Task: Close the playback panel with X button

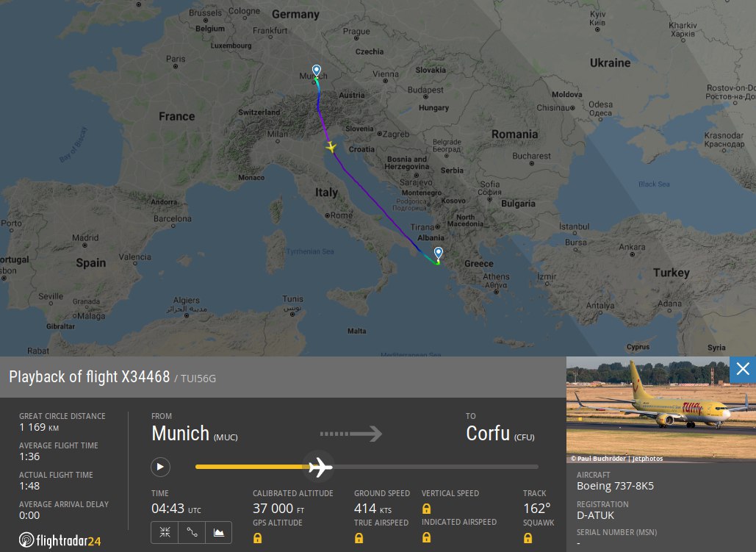Action: click(743, 369)
